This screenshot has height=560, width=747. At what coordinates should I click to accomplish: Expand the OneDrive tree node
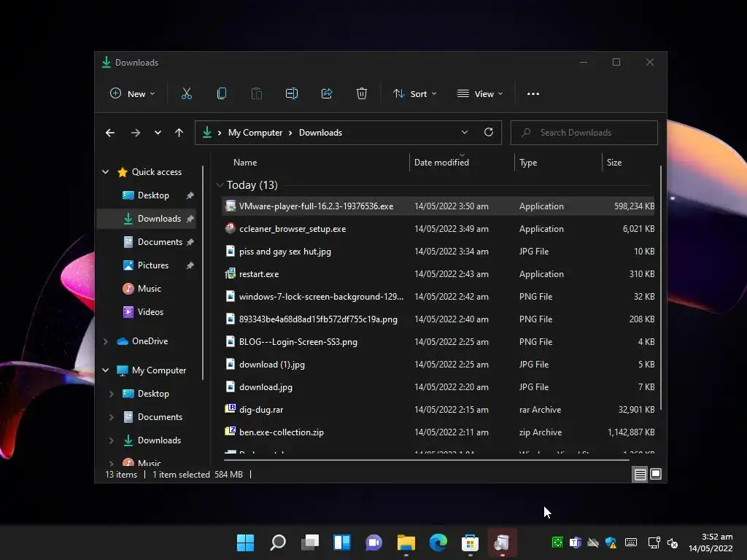pos(105,341)
